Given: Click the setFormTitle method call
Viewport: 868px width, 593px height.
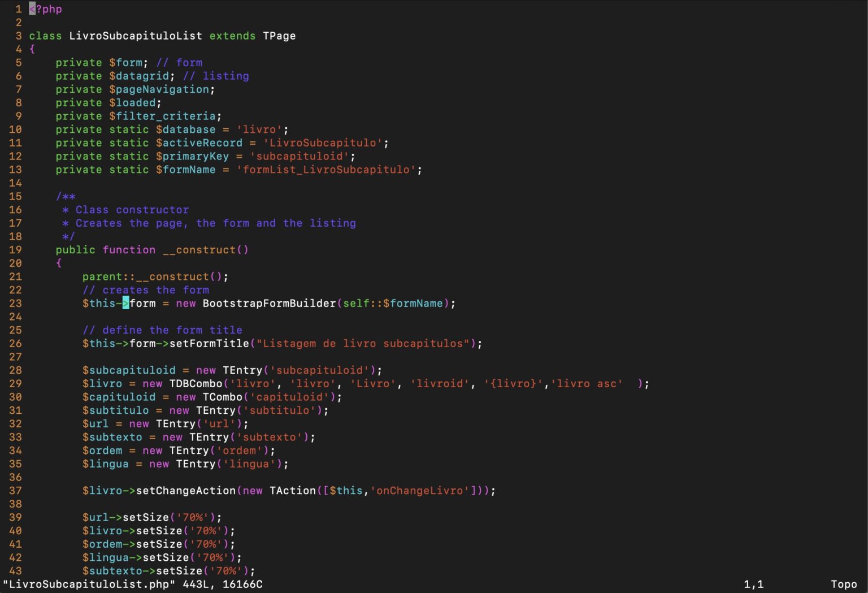Looking at the screenshot, I should [209, 344].
